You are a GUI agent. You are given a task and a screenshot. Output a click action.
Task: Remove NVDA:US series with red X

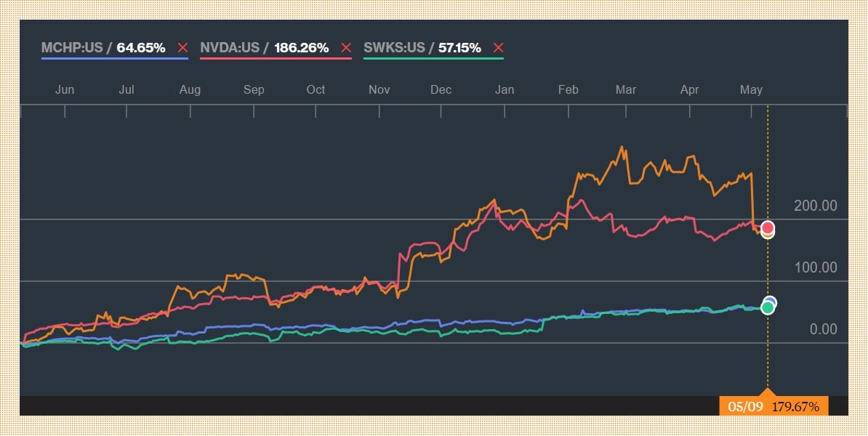[346, 48]
